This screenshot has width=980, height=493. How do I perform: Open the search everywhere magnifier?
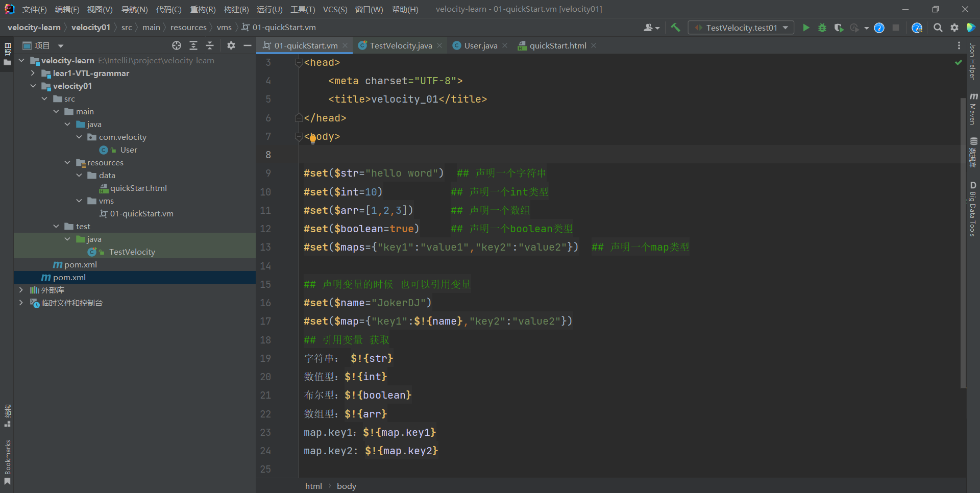coord(938,28)
